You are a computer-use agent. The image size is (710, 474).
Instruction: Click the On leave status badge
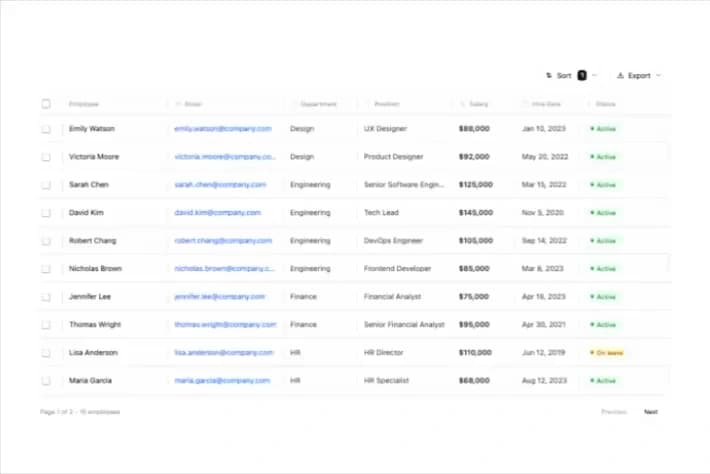pos(607,353)
